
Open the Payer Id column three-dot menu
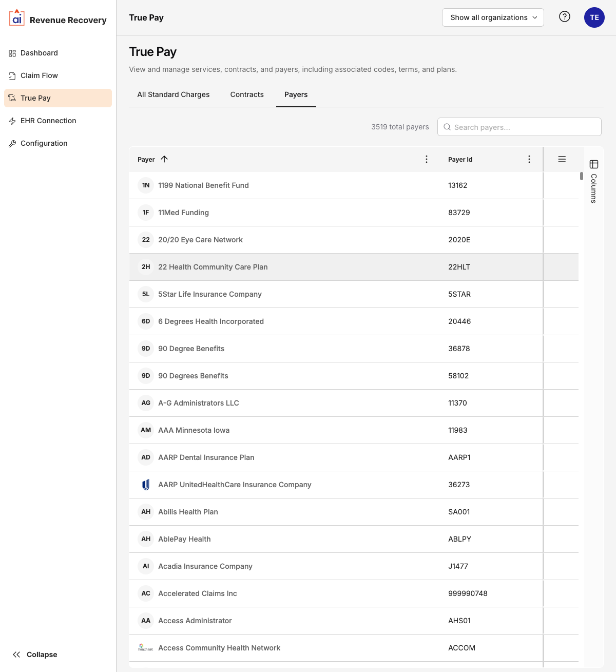(x=529, y=159)
